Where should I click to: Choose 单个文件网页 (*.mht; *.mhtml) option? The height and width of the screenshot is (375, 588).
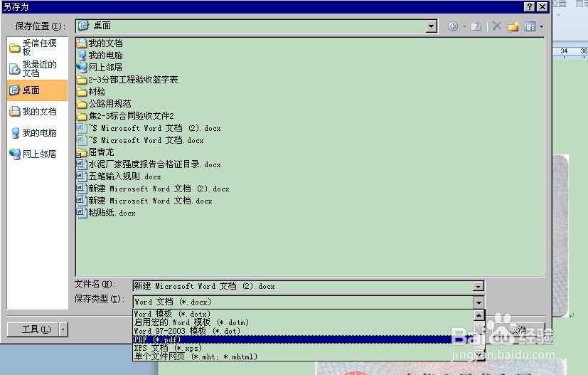click(x=303, y=356)
